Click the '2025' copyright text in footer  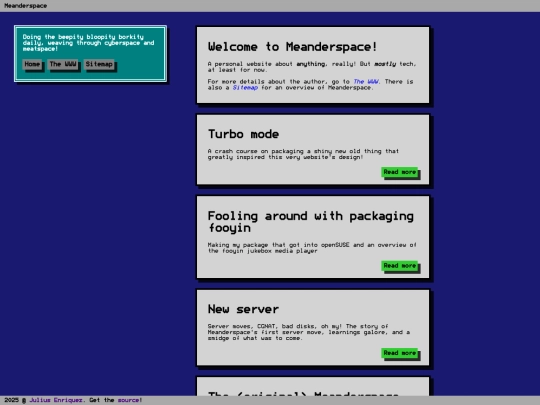click(11, 400)
